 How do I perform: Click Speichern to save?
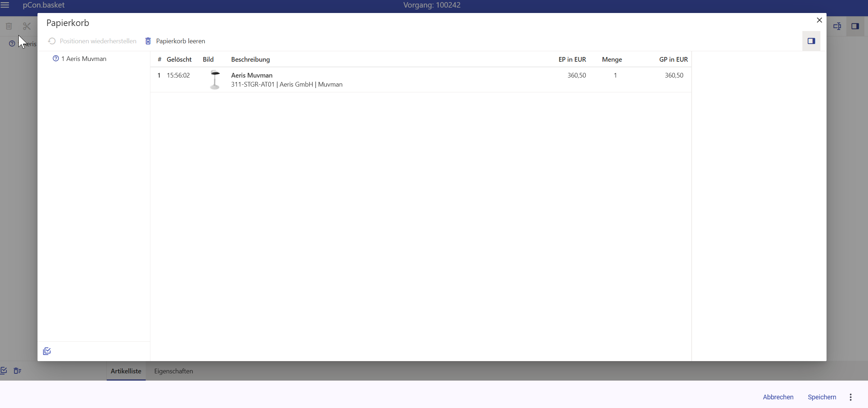[x=822, y=397]
